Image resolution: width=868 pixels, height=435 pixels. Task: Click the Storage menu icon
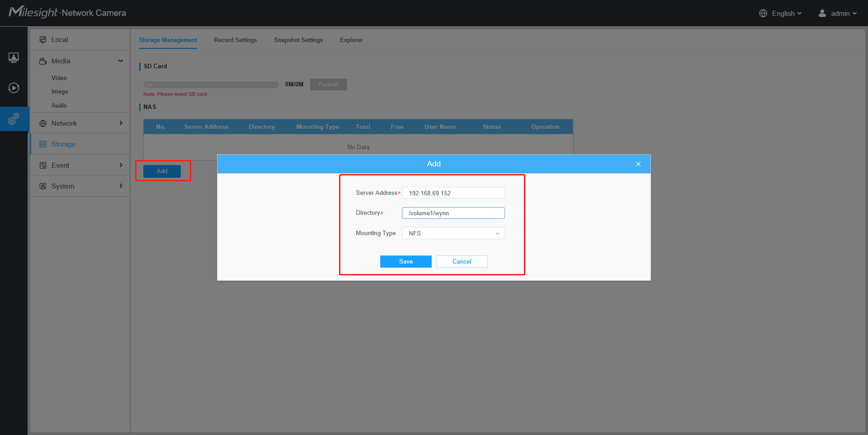43,144
